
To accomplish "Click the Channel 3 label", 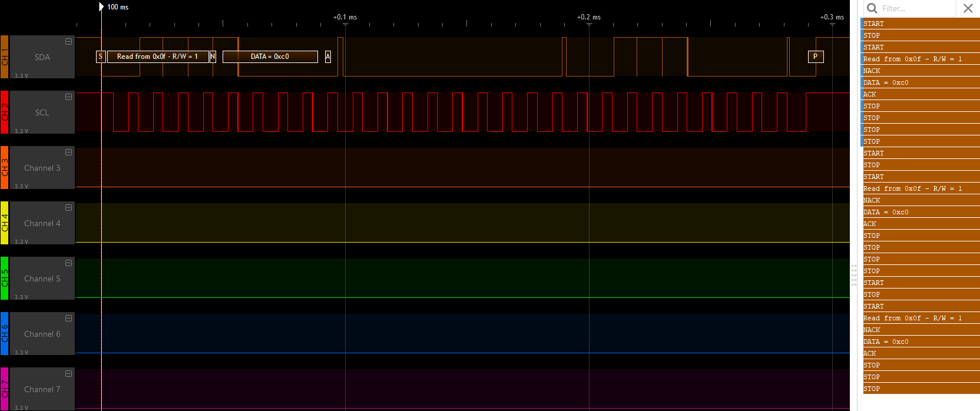I will tap(42, 168).
